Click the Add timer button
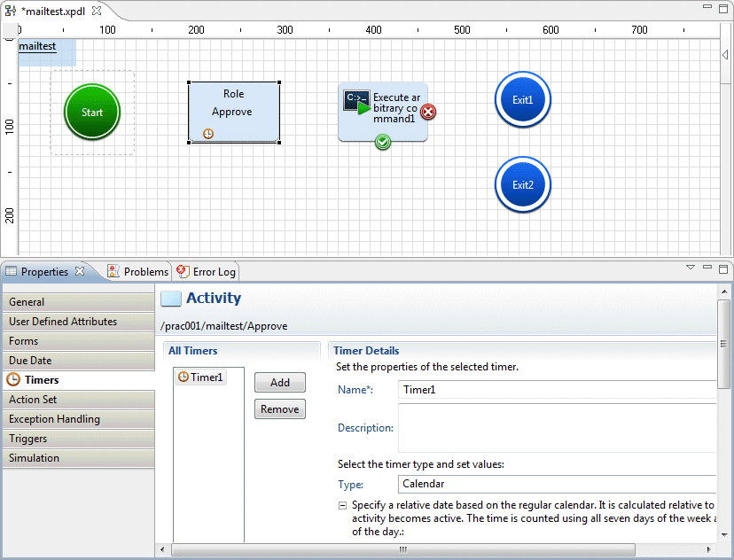Image resolution: width=734 pixels, height=560 pixels. 280,383
